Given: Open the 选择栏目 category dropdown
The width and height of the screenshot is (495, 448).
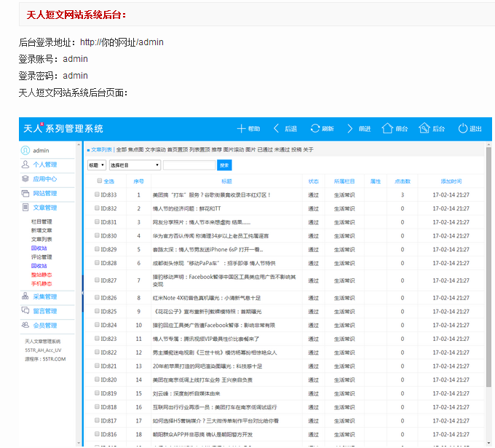Looking at the screenshot, I should click(x=134, y=165).
